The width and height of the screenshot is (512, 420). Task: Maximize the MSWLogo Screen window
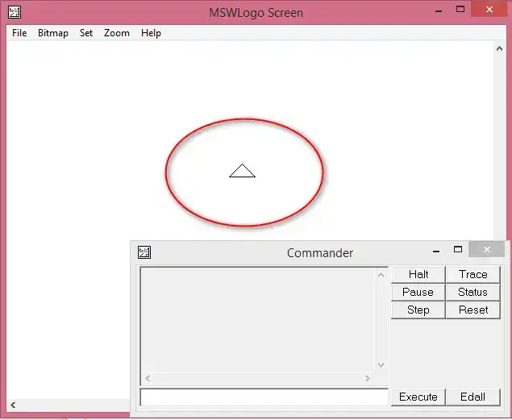tap(460, 10)
